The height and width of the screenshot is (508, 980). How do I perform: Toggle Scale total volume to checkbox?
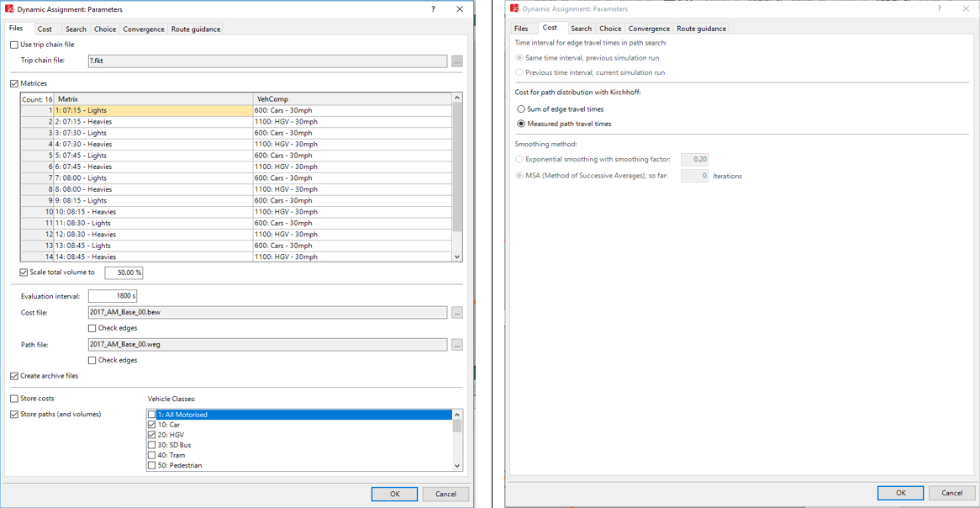coord(24,273)
